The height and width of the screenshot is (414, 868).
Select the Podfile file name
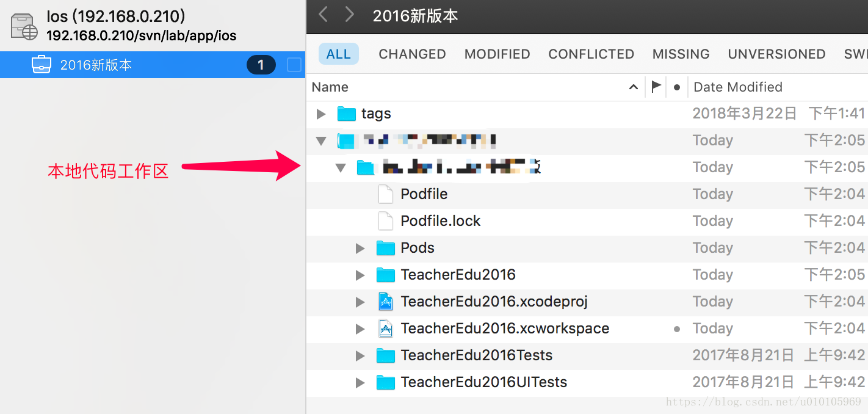click(x=424, y=194)
